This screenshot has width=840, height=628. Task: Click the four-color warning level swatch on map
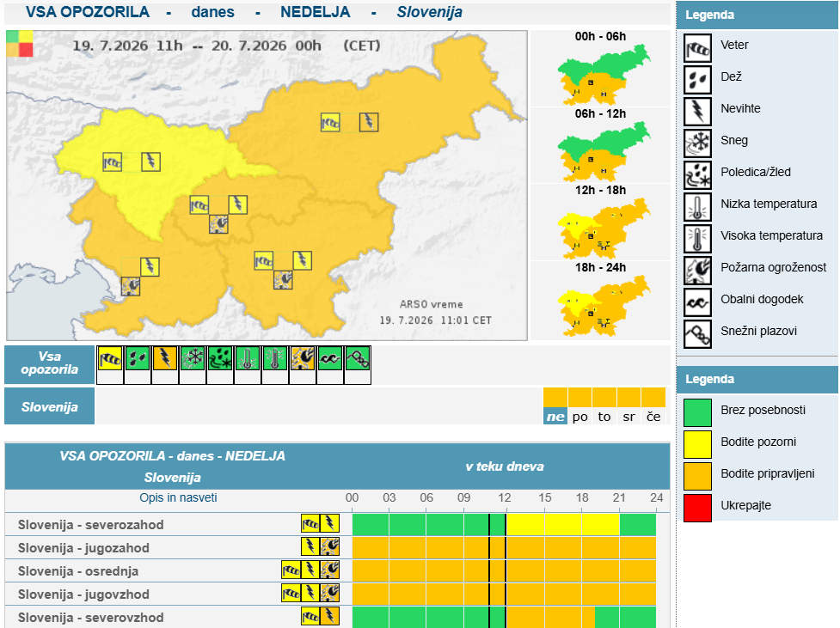20,43
